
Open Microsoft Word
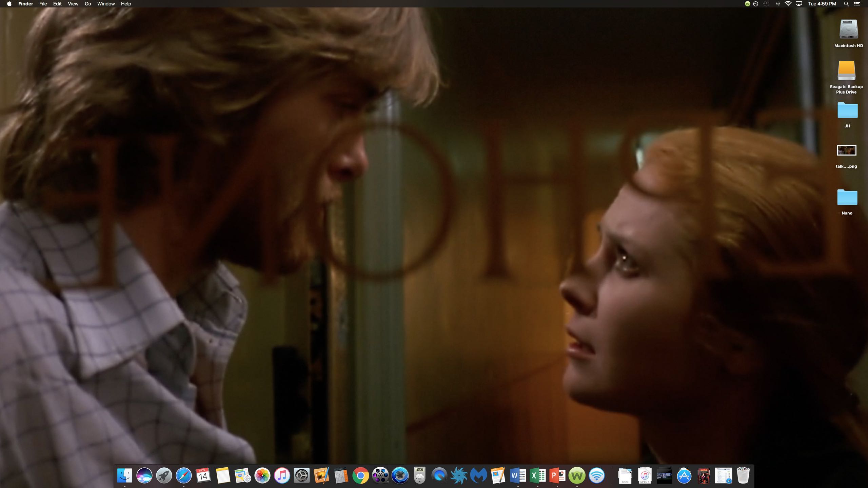point(518,475)
